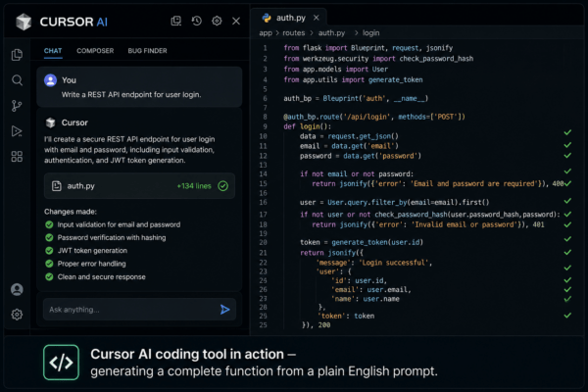Click the checkmark on the 'return jsonify({' line

(x=567, y=253)
